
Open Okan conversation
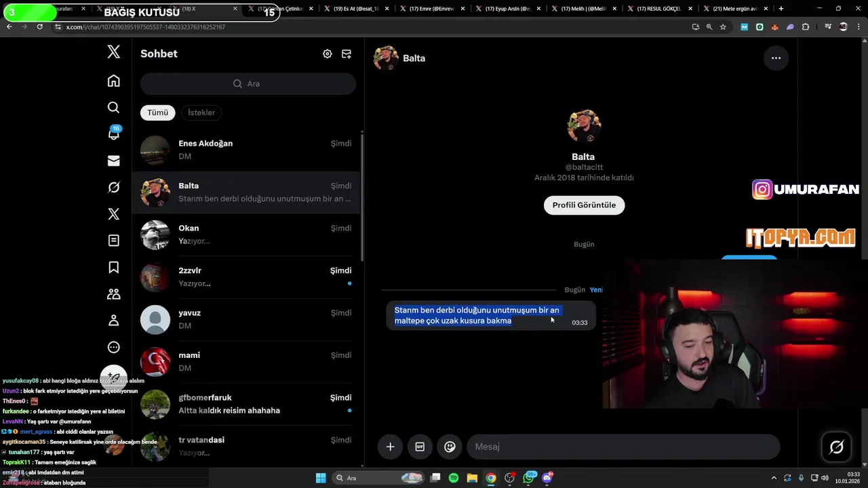[x=246, y=235]
